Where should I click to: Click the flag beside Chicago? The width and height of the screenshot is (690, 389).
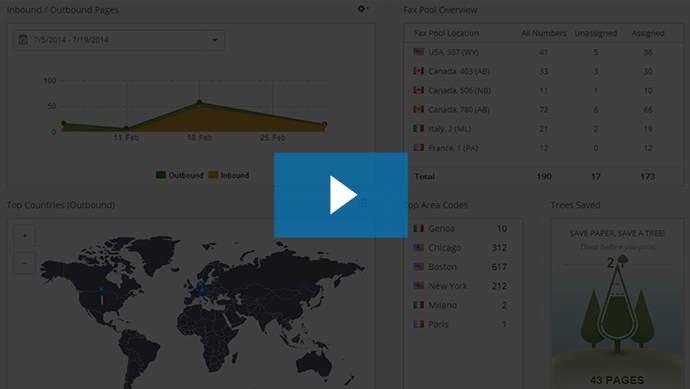pos(418,247)
